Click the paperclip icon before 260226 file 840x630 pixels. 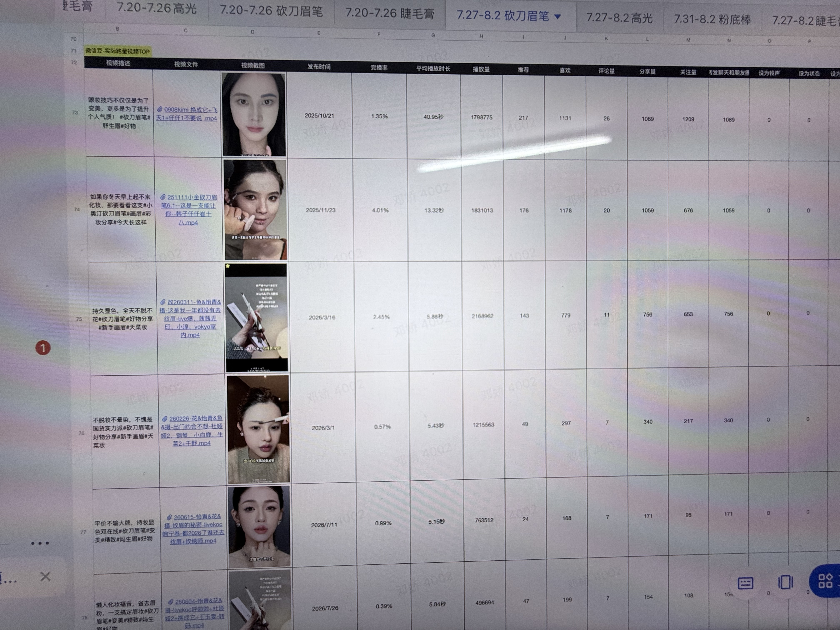(x=165, y=419)
